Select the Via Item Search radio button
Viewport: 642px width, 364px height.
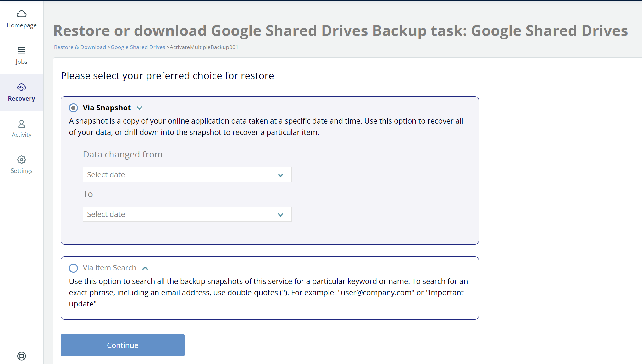point(73,268)
